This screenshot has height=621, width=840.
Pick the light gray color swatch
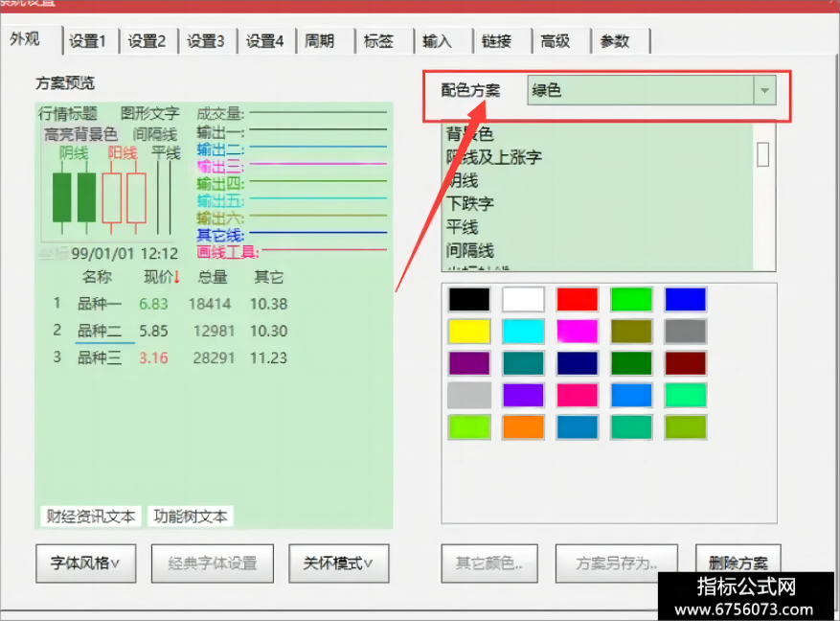coord(469,396)
